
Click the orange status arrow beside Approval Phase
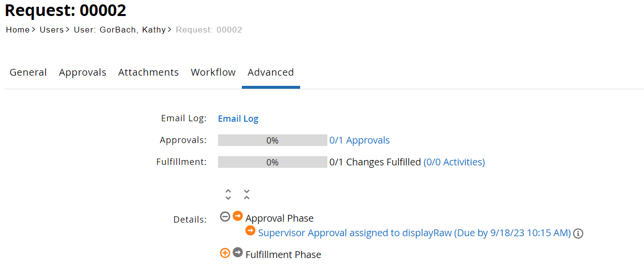237,216
